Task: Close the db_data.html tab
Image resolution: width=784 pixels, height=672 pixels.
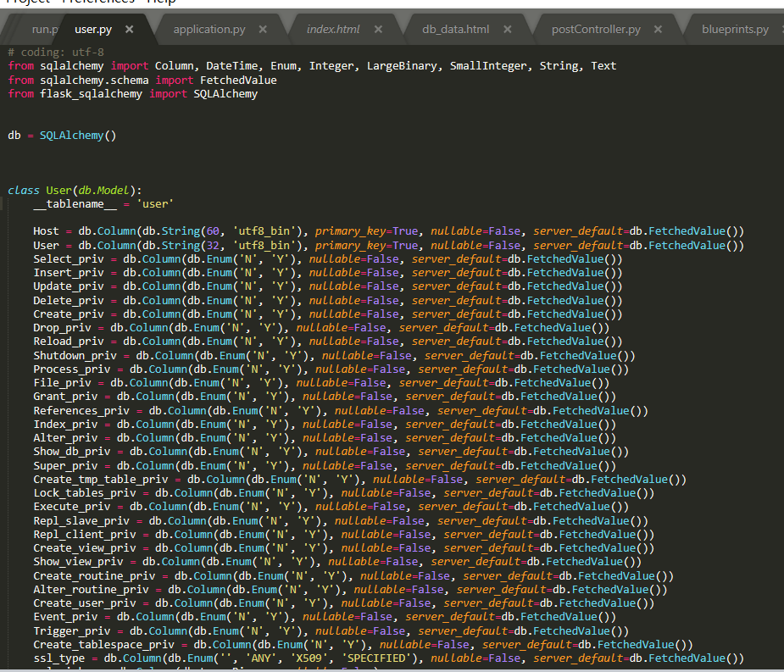Action: tap(507, 30)
